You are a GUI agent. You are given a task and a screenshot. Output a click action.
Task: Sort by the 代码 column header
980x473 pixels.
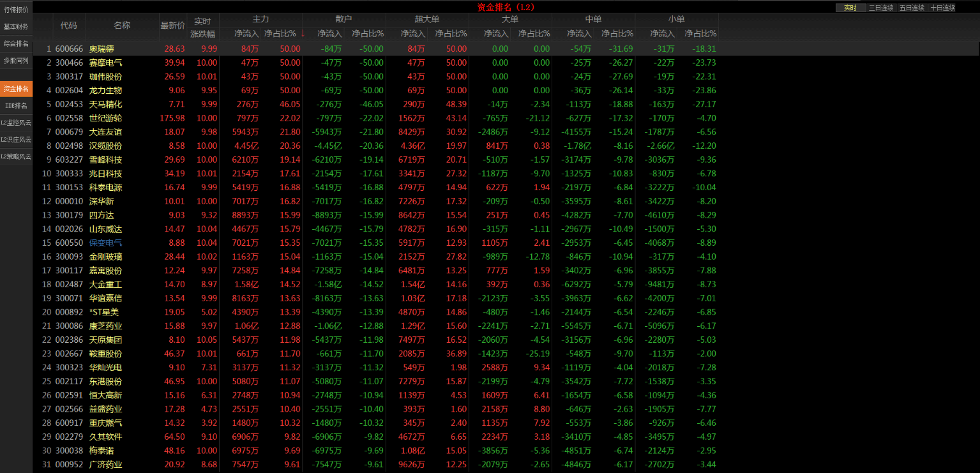(x=69, y=26)
